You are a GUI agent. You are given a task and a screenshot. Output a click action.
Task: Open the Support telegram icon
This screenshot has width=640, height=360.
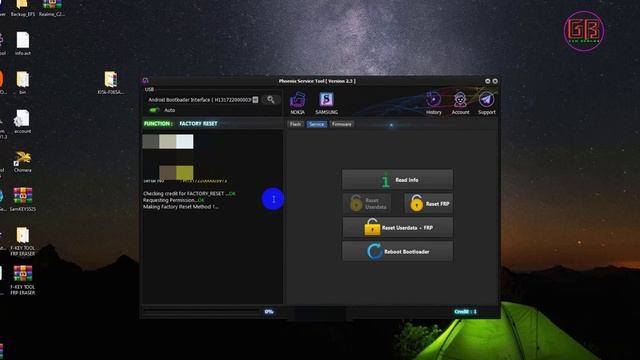pyautogui.click(x=487, y=103)
